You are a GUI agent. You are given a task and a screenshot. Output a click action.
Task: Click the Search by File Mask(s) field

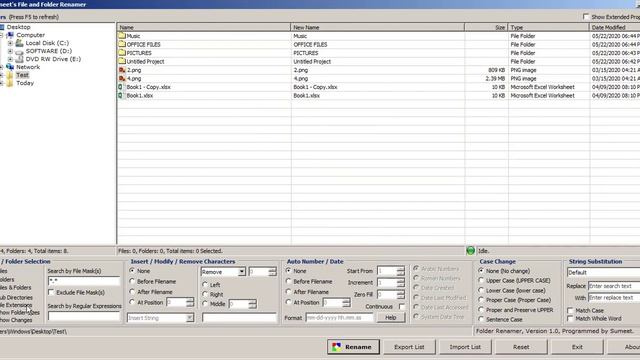[x=84, y=281]
